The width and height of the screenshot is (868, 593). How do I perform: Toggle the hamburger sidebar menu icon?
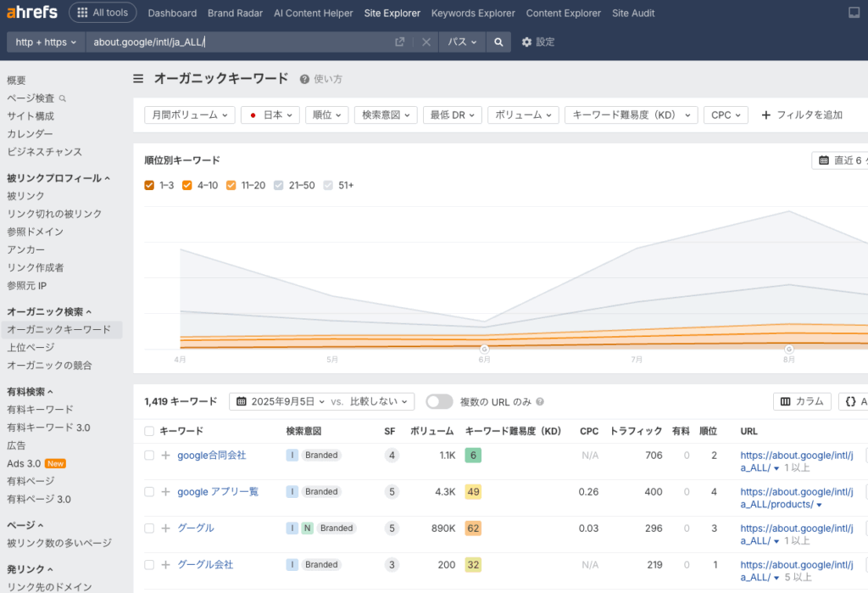(x=138, y=79)
